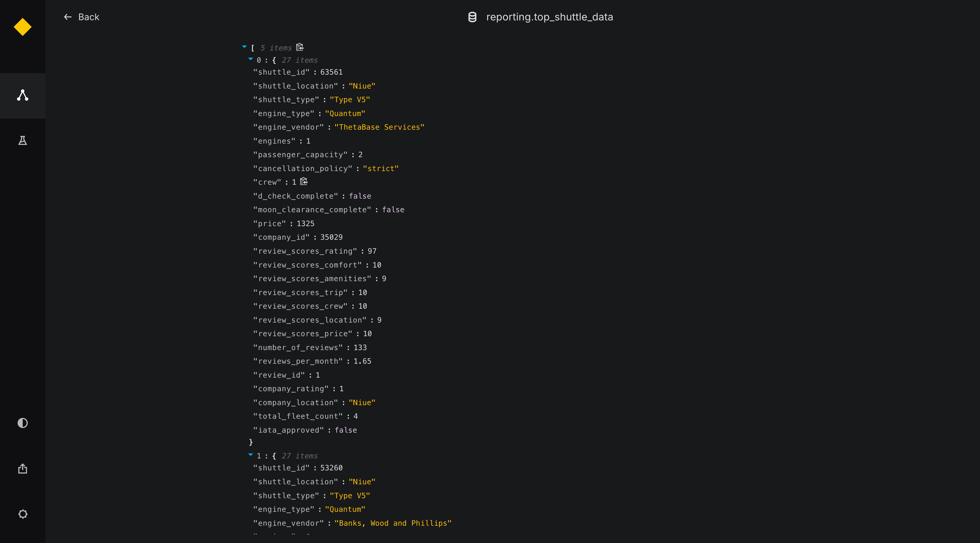The width and height of the screenshot is (980, 543).
Task: Click the share/export icon in sidebar
Action: [22, 468]
